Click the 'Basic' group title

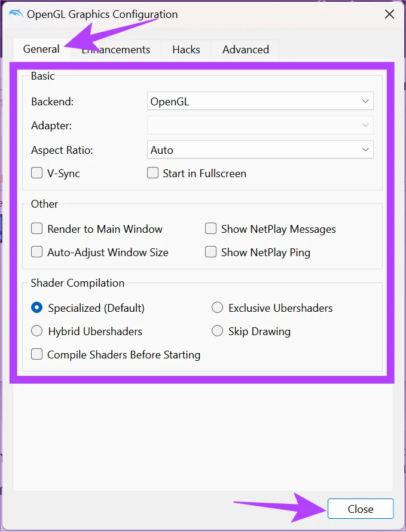click(42, 76)
